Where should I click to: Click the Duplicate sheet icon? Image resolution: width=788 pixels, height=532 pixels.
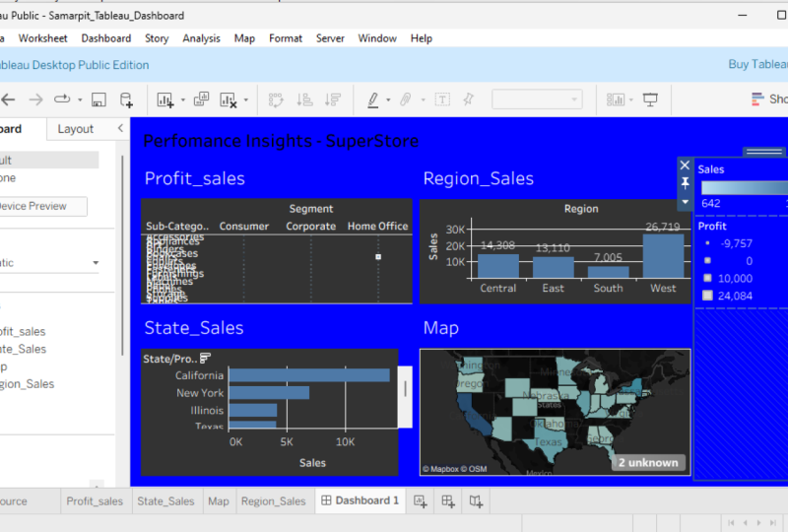(202, 100)
